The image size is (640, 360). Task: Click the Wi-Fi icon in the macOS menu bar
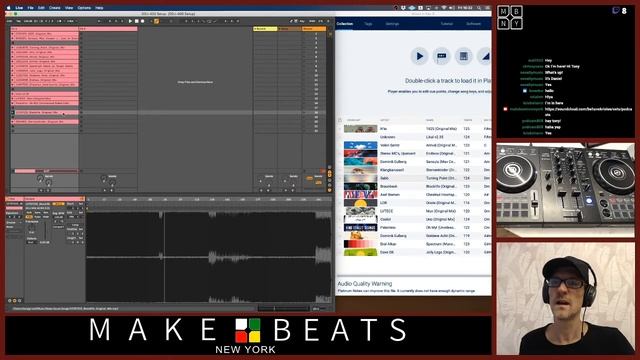(444, 8)
